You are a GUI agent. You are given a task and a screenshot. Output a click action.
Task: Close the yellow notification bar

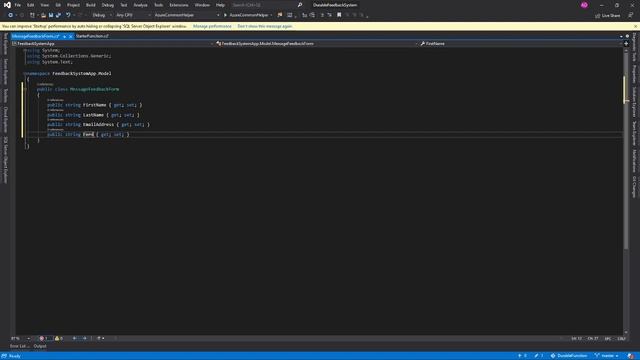click(636, 26)
